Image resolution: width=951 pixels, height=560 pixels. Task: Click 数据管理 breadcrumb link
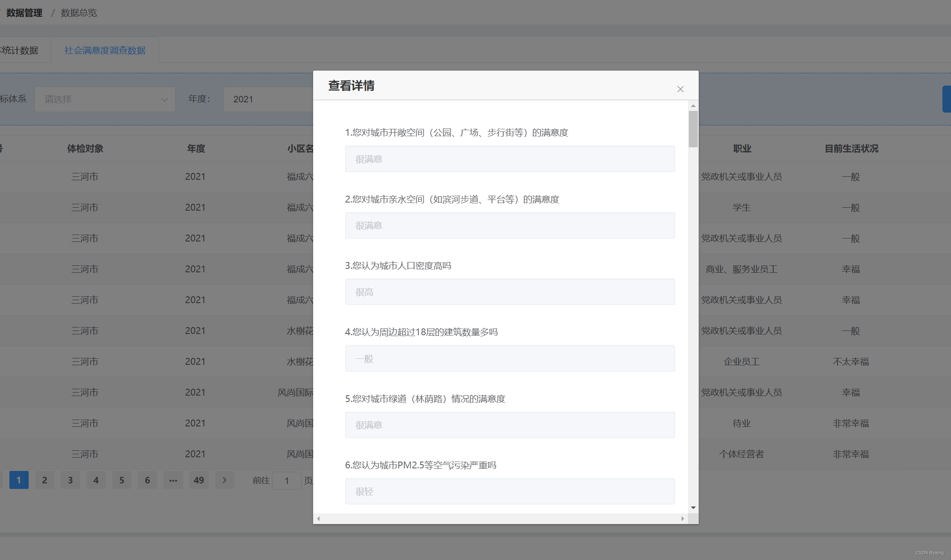[x=24, y=13]
